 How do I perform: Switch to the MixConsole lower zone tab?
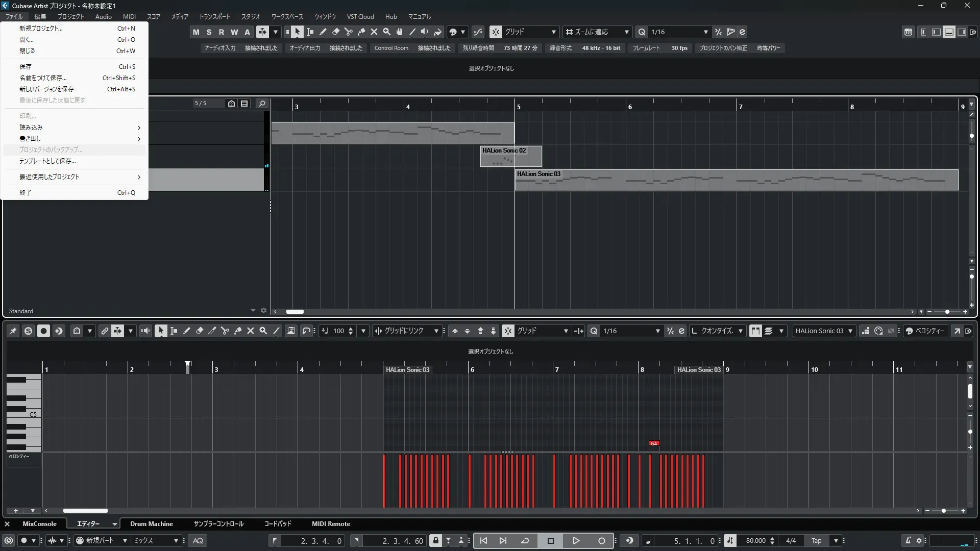click(39, 524)
